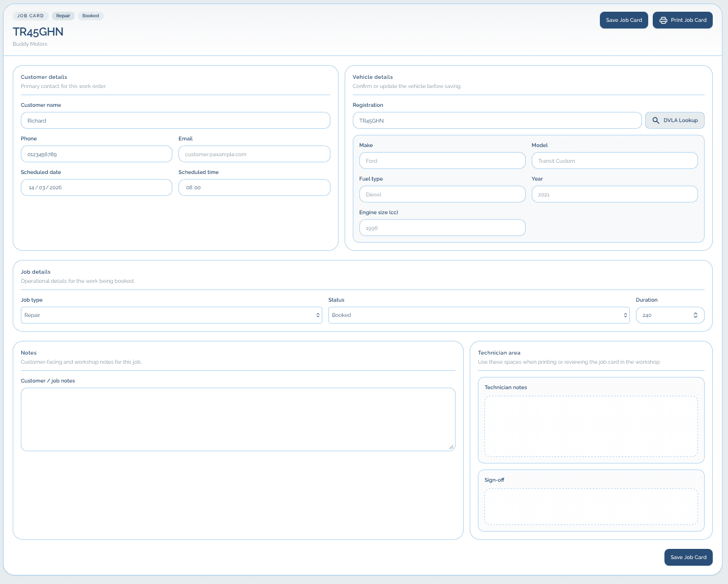Click the bottom Save Job Card button
Viewport: 728px width, 584px height.
pyautogui.click(x=688, y=557)
